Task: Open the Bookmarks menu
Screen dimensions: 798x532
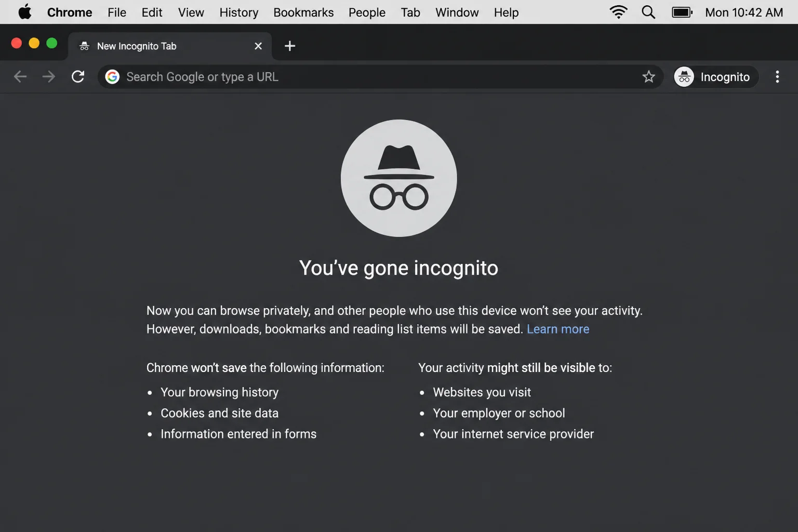Action: (303, 12)
